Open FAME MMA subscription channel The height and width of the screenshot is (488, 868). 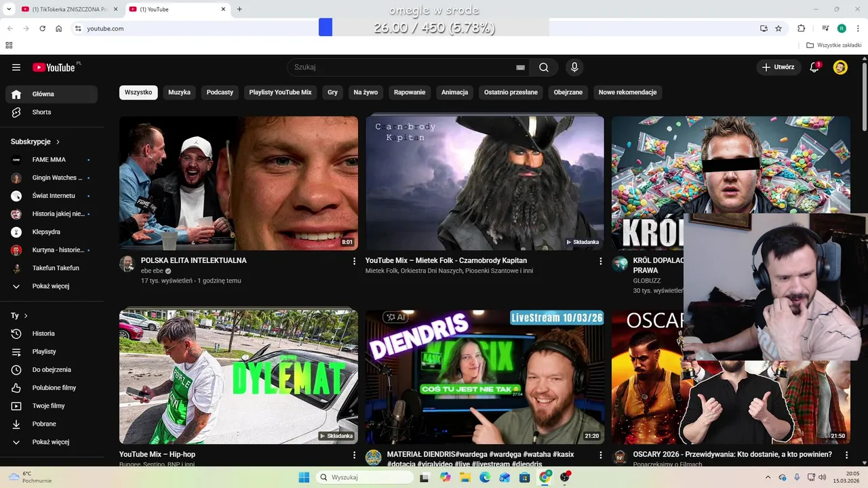pos(52,160)
